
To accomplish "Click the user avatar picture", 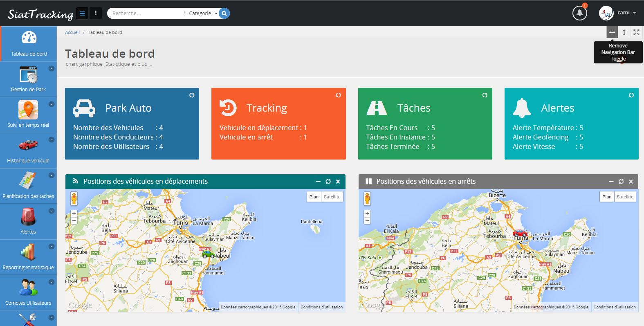I will tap(606, 13).
